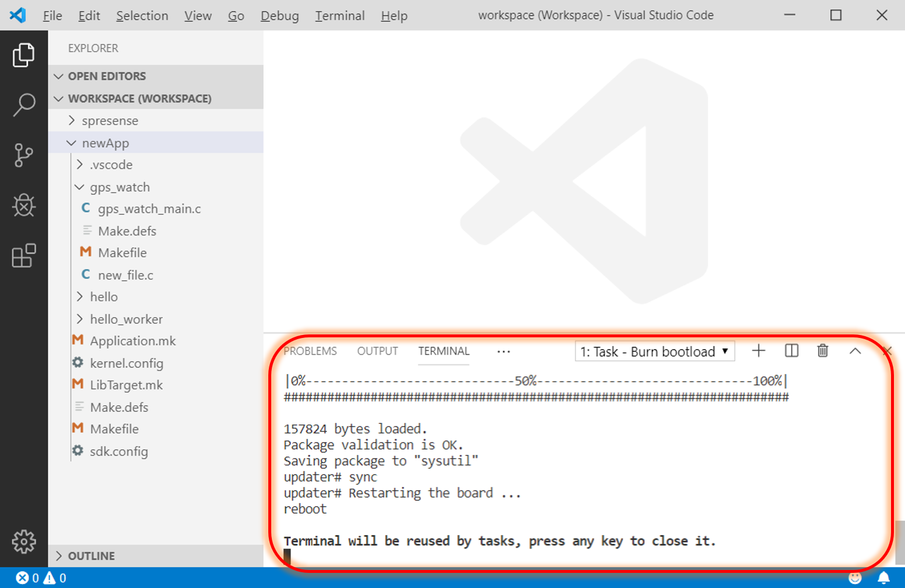Viewport: 905px width, 588px height.
Task: Open the Debug view icon
Action: (24, 205)
